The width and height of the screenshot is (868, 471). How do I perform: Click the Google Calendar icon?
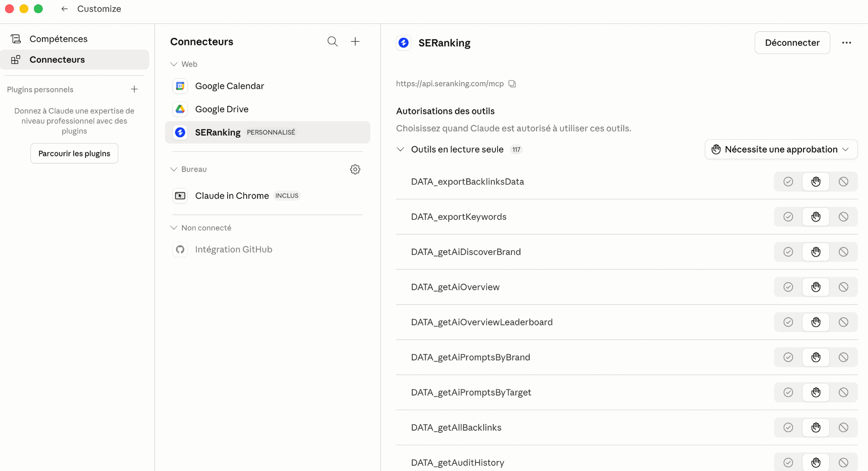pyautogui.click(x=180, y=86)
